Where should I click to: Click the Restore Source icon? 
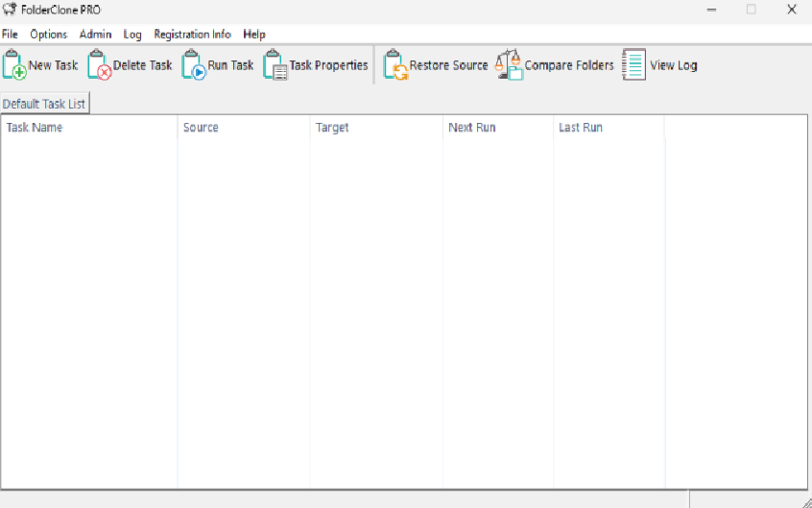pyautogui.click(x=395, y=64)
